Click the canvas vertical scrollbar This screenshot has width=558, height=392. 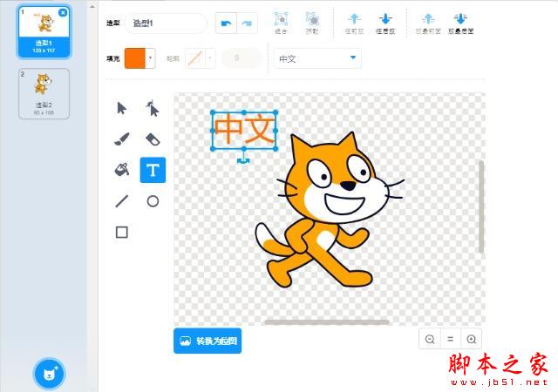(481, 206)
